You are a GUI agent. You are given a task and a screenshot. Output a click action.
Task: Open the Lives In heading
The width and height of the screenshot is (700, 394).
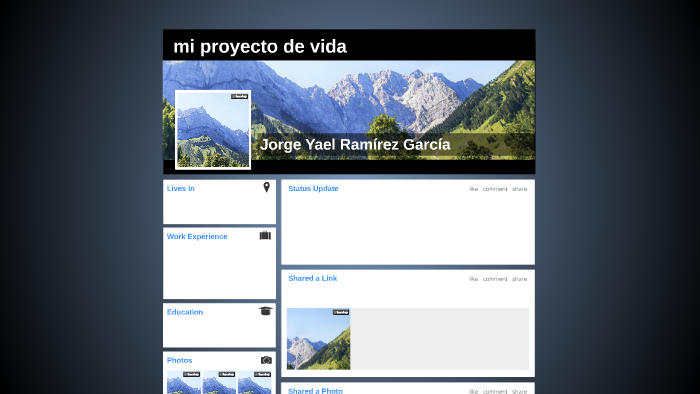pyautogui.click(x=181, y=188)
